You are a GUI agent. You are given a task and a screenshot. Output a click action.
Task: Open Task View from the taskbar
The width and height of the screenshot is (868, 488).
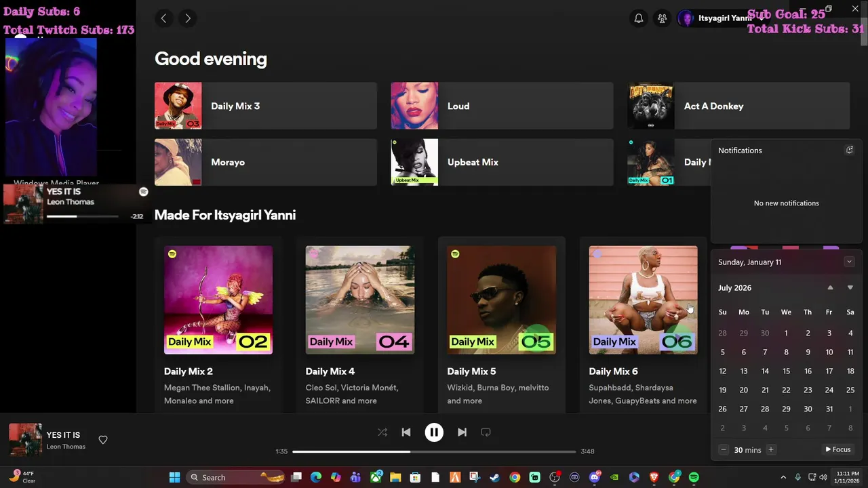click(x=296, y=477)
